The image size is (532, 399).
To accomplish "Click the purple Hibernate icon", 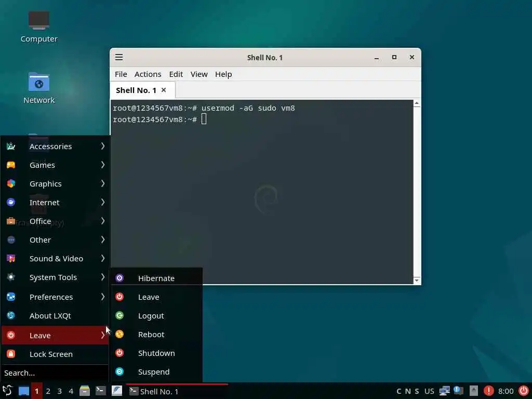I will click(x=119, y=278).
